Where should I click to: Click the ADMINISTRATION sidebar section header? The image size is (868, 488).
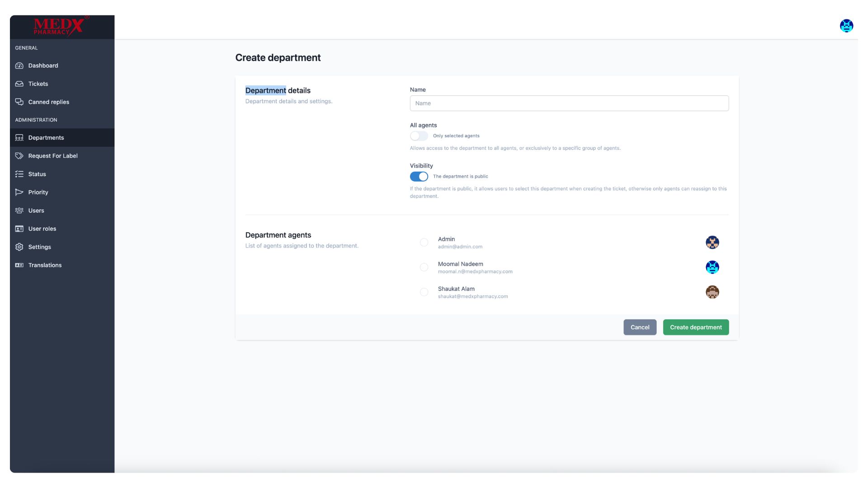[x=36, y=120]
